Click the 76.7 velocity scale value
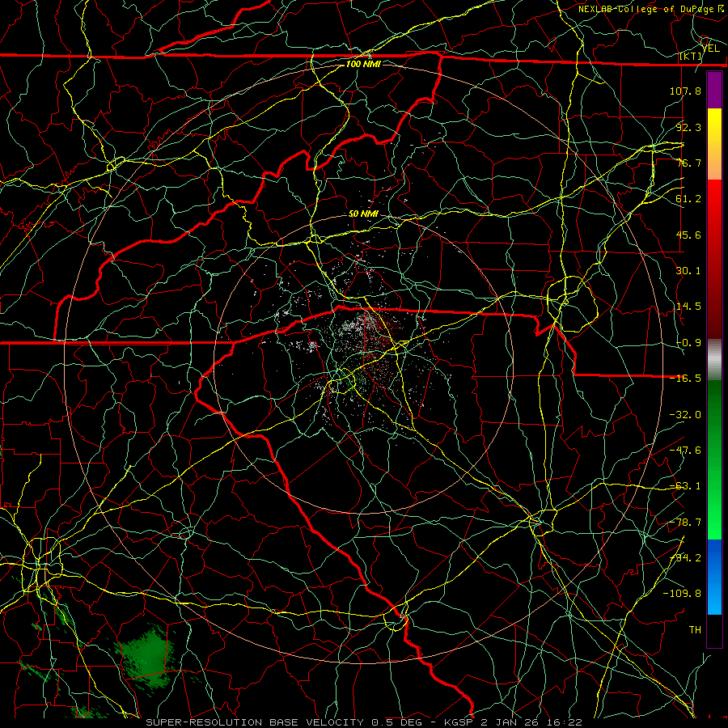 click(x=688, y=163)
